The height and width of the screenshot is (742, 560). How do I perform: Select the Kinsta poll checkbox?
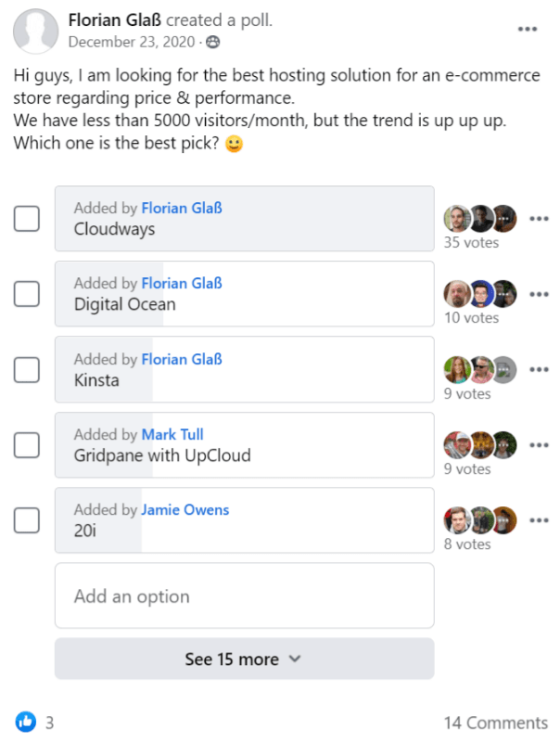click(27, 369)
